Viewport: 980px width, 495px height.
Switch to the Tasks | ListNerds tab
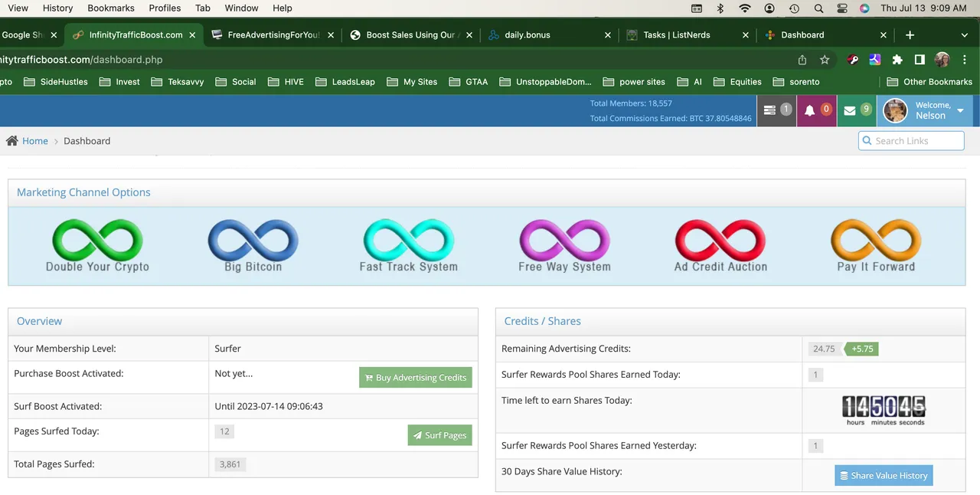point(688,35)
